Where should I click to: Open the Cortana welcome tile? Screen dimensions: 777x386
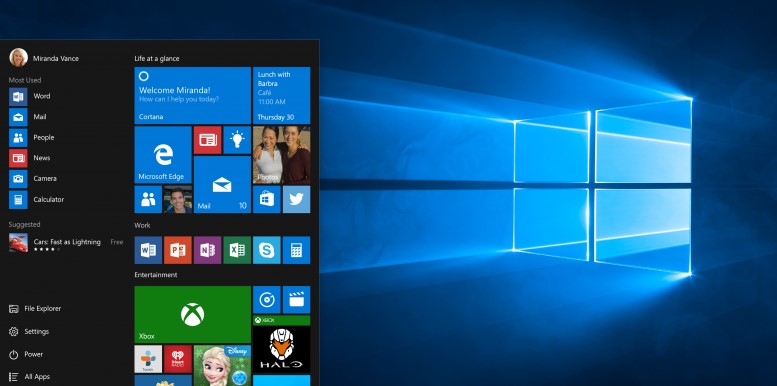point(192,95)
